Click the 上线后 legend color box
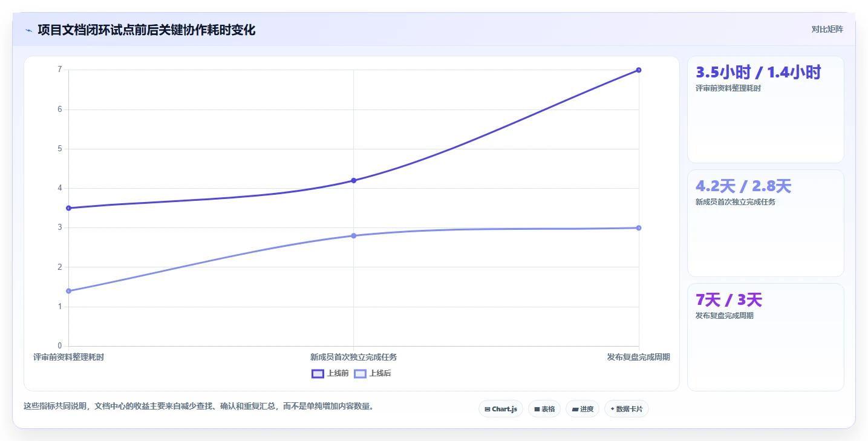This screenshot has height=441, width=868. (x=360, y=373)
